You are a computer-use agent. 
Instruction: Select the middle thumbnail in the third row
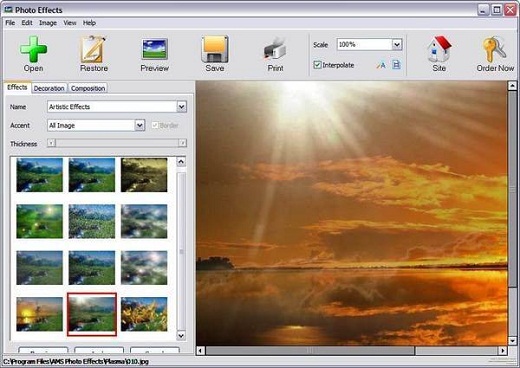(x=92, y=268)
